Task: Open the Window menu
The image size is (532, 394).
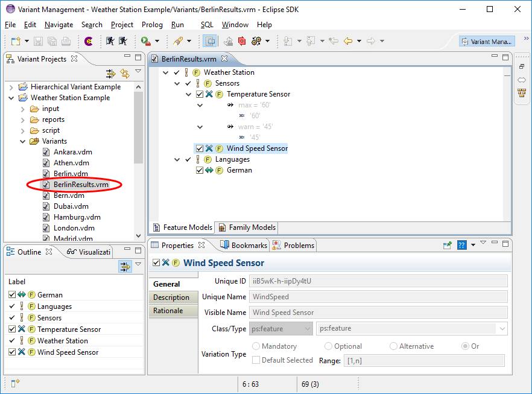Action: click(x=235, y=25)
